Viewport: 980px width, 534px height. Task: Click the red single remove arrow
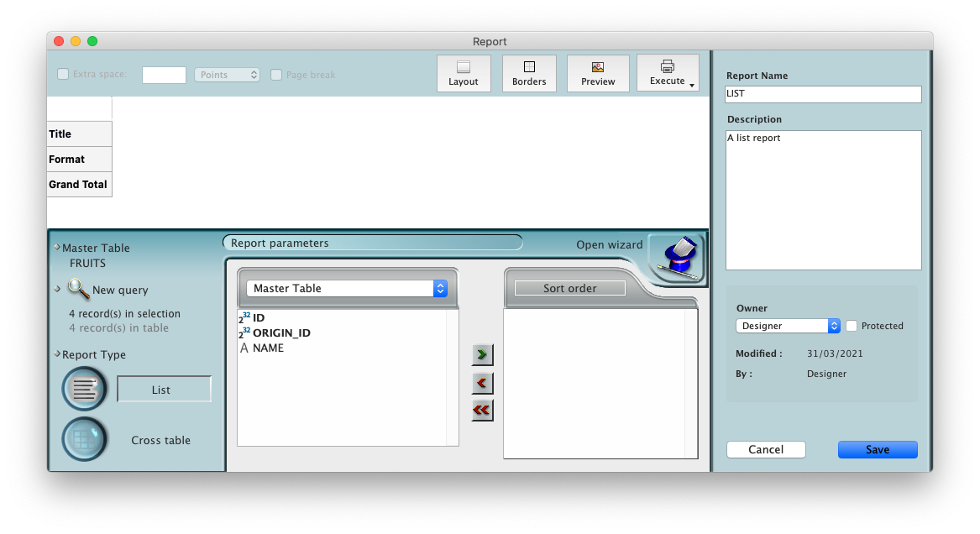(482, 383)
